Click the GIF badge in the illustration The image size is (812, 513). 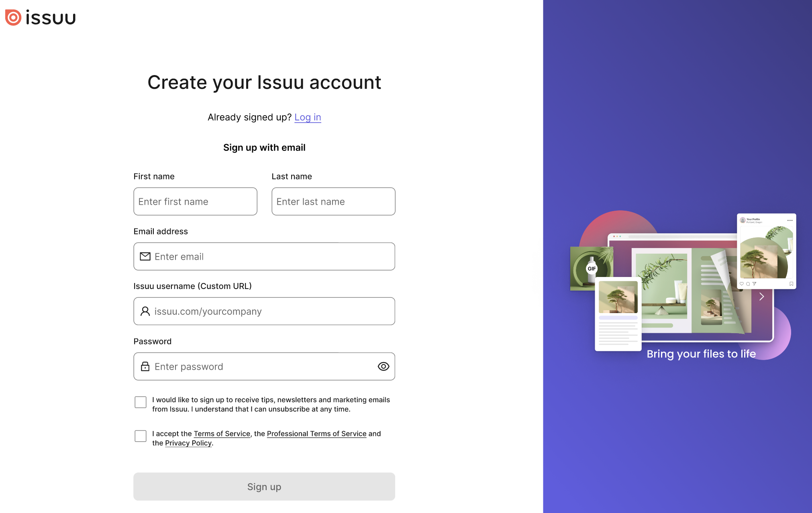coord(592,269)
